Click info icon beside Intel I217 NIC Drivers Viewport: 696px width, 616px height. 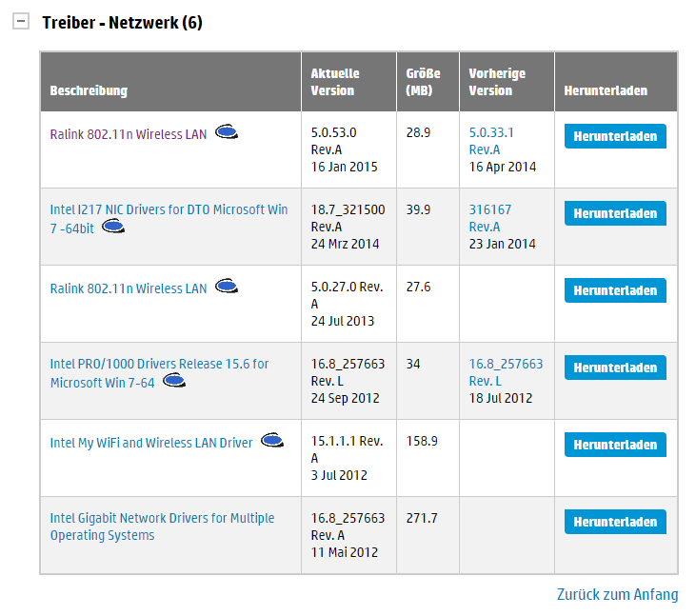click(x=113, y=227)
